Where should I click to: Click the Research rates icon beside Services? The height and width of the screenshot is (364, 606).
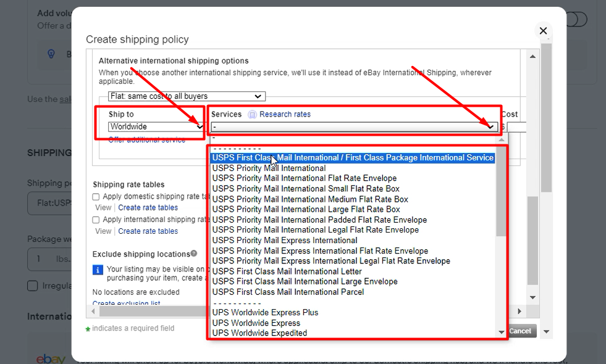(x=252, y=115)
